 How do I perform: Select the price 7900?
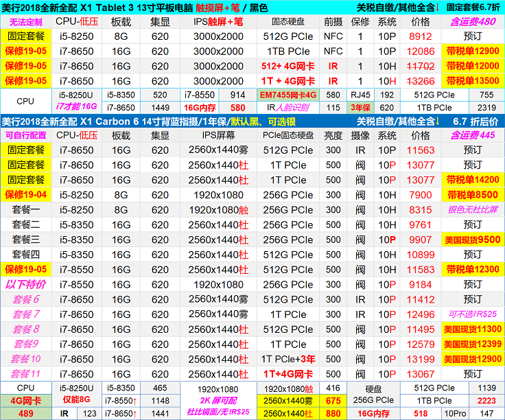[x=421, y=195]
